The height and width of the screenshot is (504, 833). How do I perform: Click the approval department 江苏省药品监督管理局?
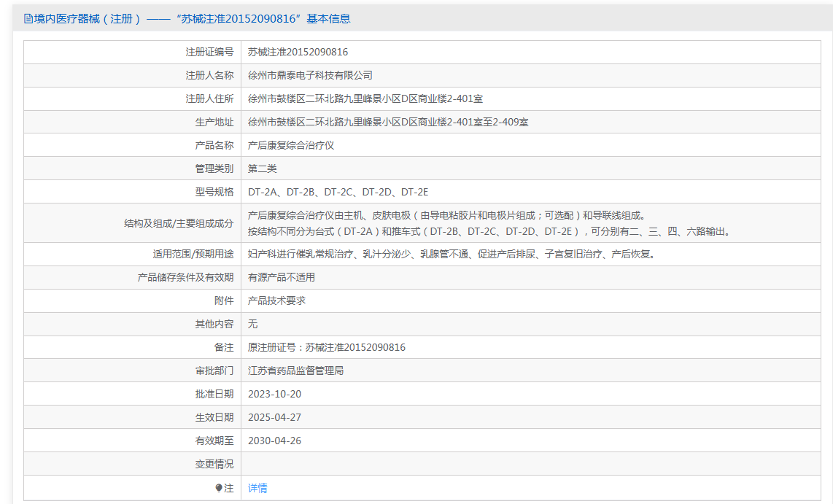tap(296, 371)
